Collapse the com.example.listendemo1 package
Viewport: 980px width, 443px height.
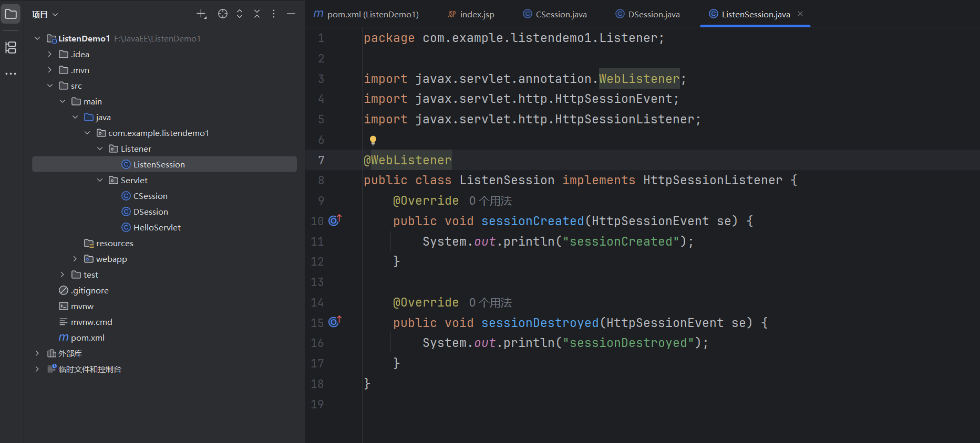pos(87,133)
